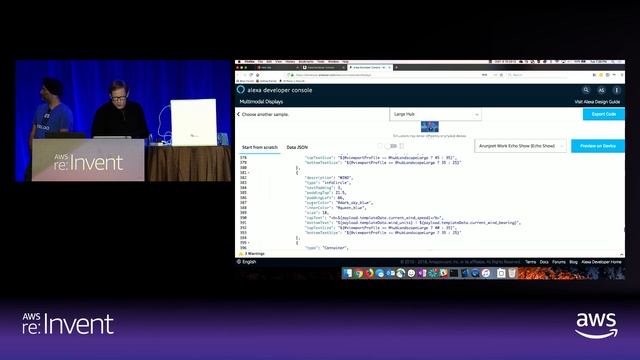The width and height of the screenshot is (640, 360).
Task: Open the AS user account avatar
Action: pos(601,90)
